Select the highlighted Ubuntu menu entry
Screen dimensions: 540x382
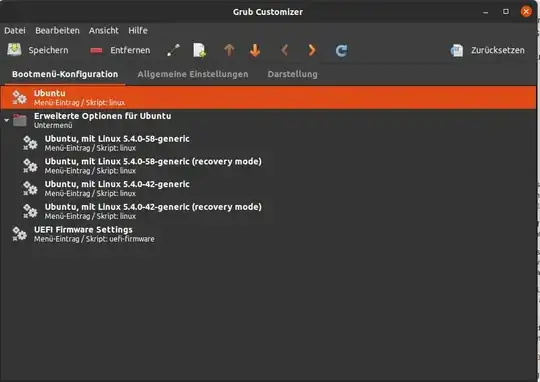pyautogui.click(x=268, y=97)
